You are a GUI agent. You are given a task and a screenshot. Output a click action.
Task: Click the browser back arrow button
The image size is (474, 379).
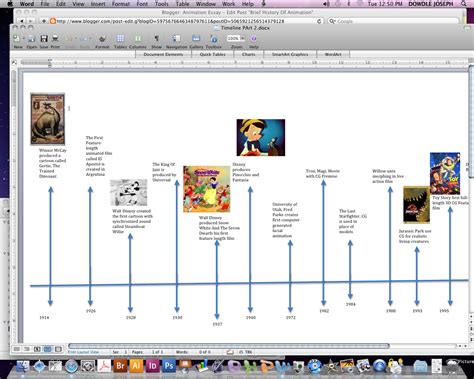click(21, 21)
